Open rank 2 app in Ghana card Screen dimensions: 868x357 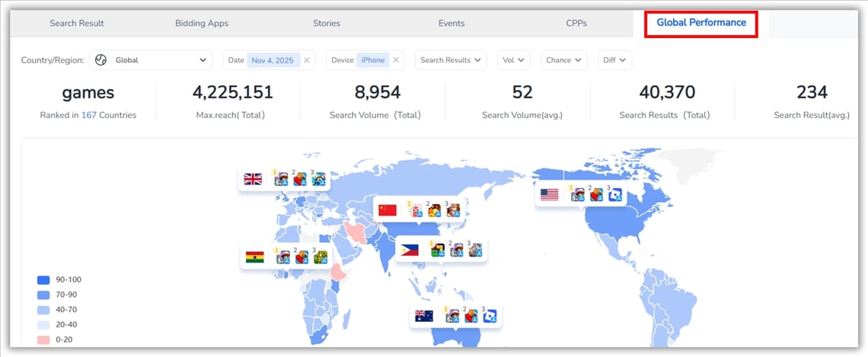point(302,257)
